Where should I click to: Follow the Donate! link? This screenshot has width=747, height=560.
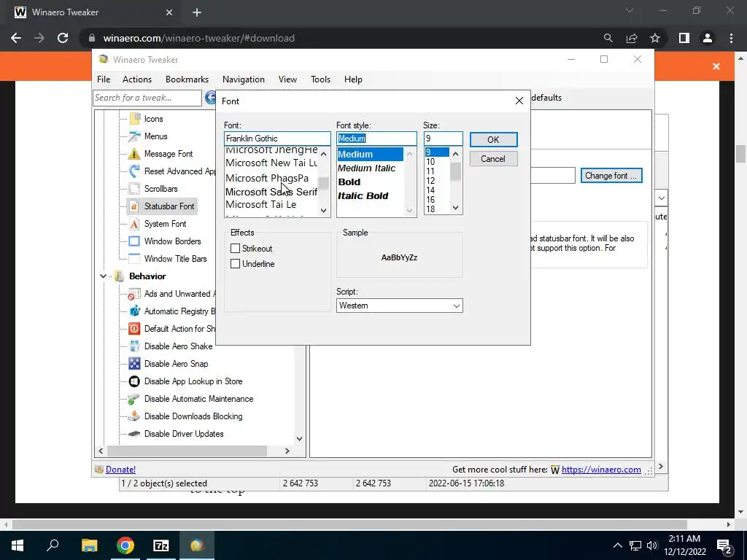pyautogui.click(x=120, y=470)
